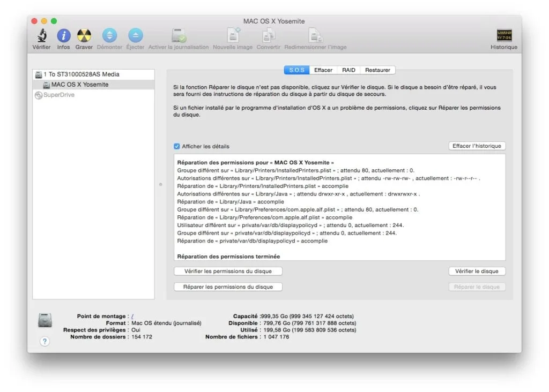This screenshot has width=549, height=392.
Task: Click Format value Mac OS étendu (journalisé)
Action: [166, 323]
